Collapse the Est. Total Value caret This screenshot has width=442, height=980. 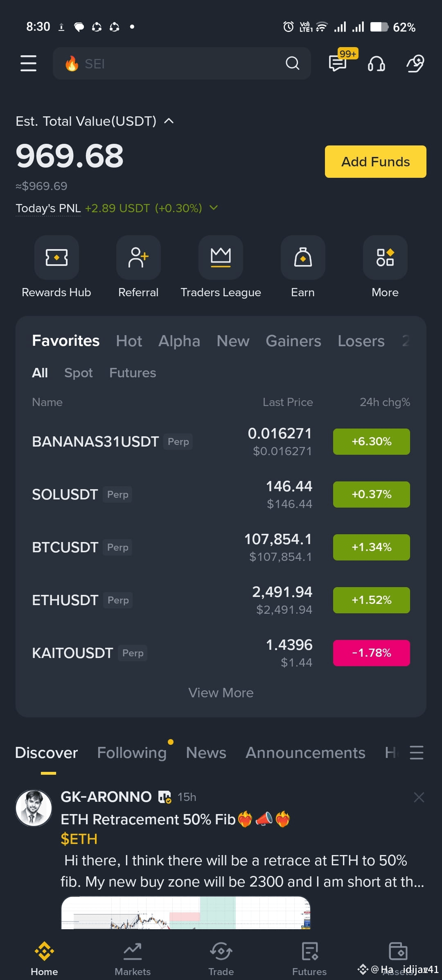click(169, 121)
